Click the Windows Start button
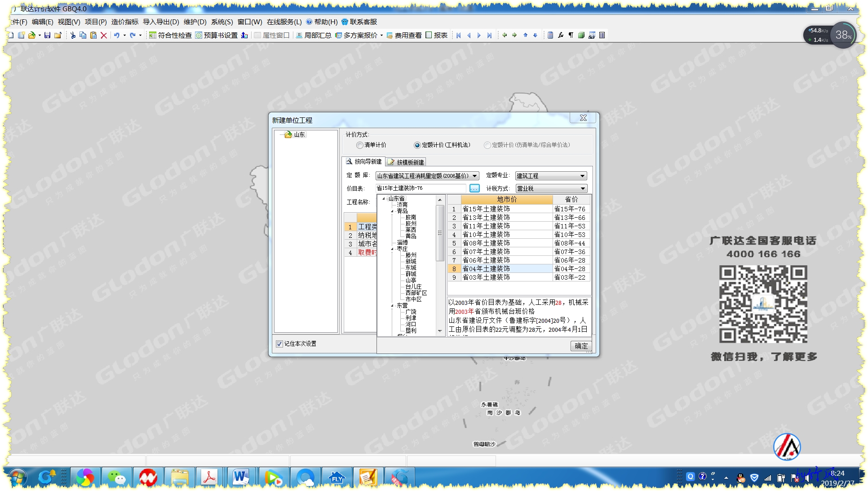Viewport: 868px width, 491px height. click(x=17, y=478)
